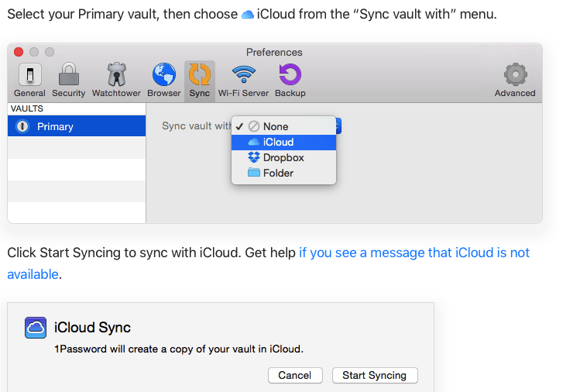The image size is (587, 392).
Task: Open the Security preferences pane
Action: coord(68,80)
